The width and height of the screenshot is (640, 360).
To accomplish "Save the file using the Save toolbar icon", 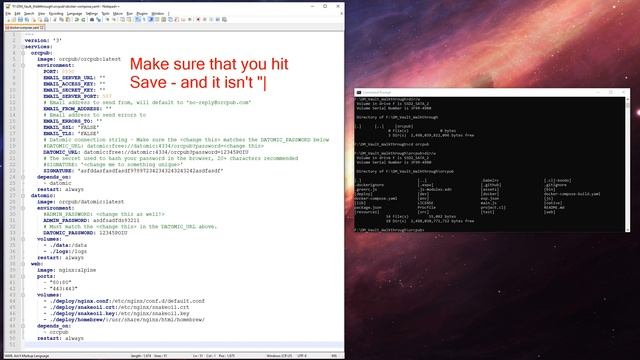I will point(20,19).
